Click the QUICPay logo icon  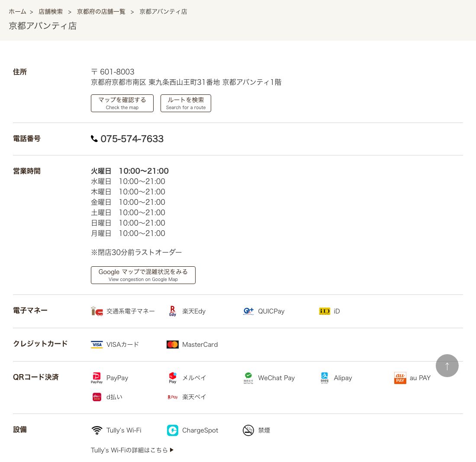[x=248, y=311]
